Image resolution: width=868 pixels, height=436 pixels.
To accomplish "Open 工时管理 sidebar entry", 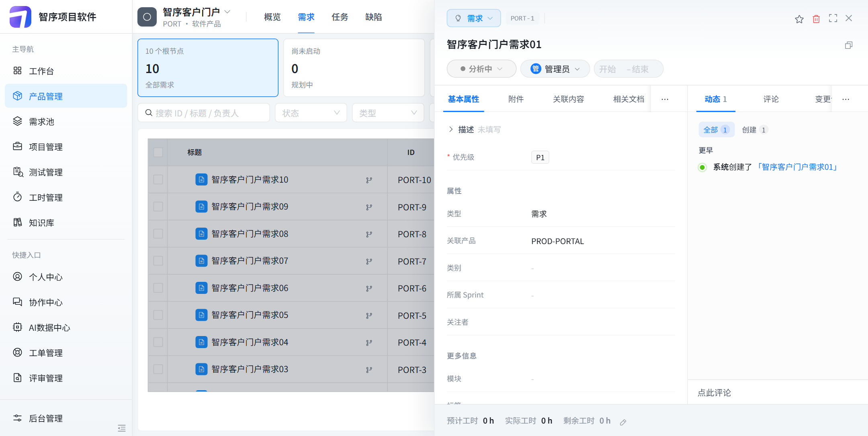I will click(x=66, y=198).
